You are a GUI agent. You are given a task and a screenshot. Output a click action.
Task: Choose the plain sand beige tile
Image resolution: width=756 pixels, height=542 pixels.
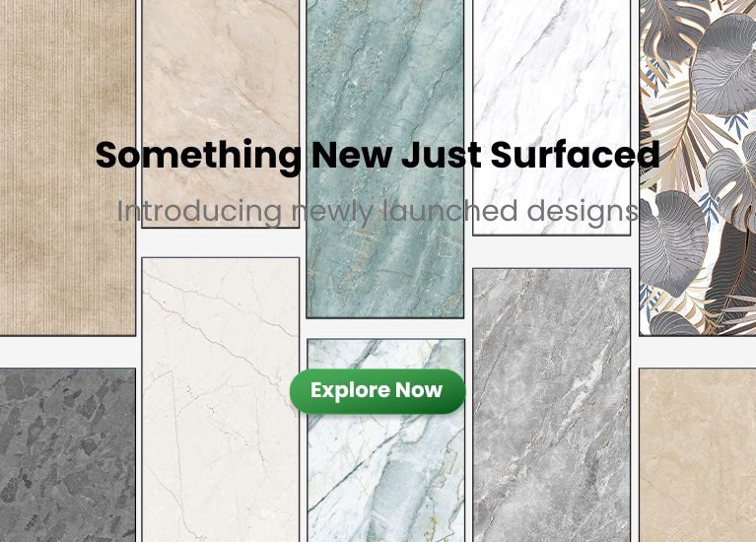click(x=698, y=454)
